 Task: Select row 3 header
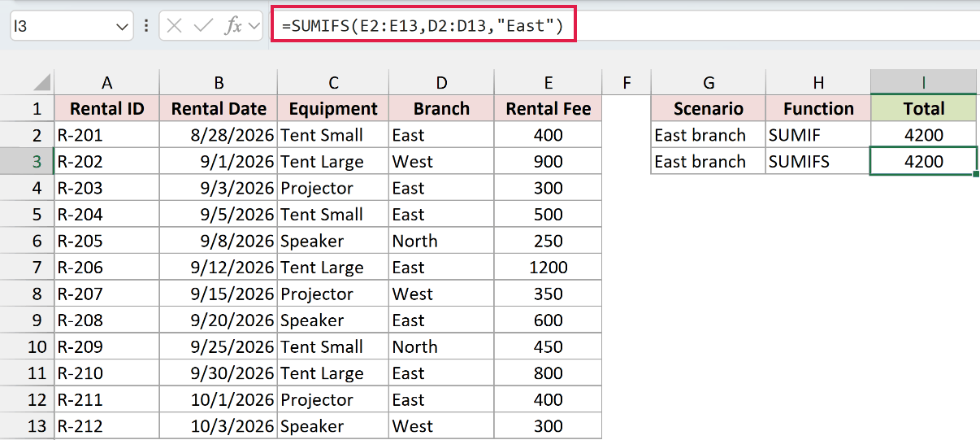coord(27,161)
